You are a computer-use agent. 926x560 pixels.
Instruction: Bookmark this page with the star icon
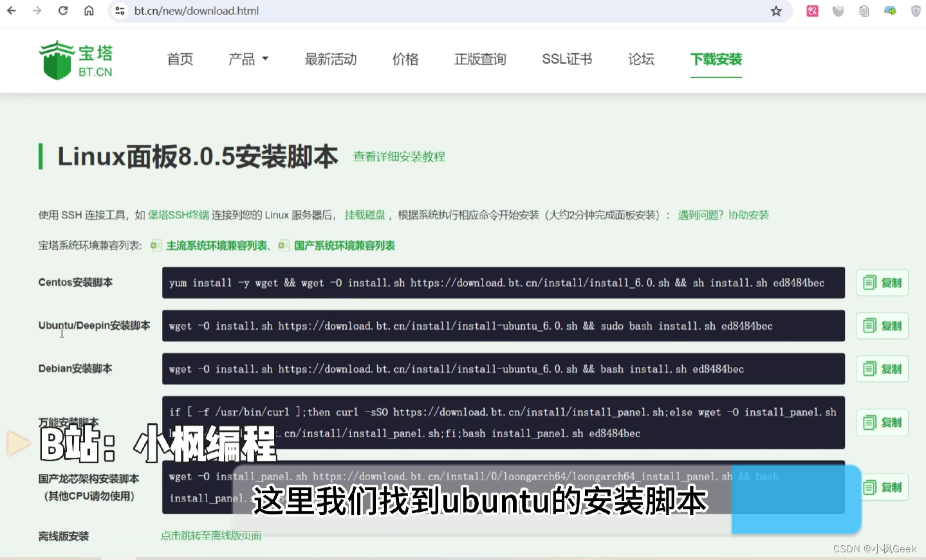pos(776,11)
